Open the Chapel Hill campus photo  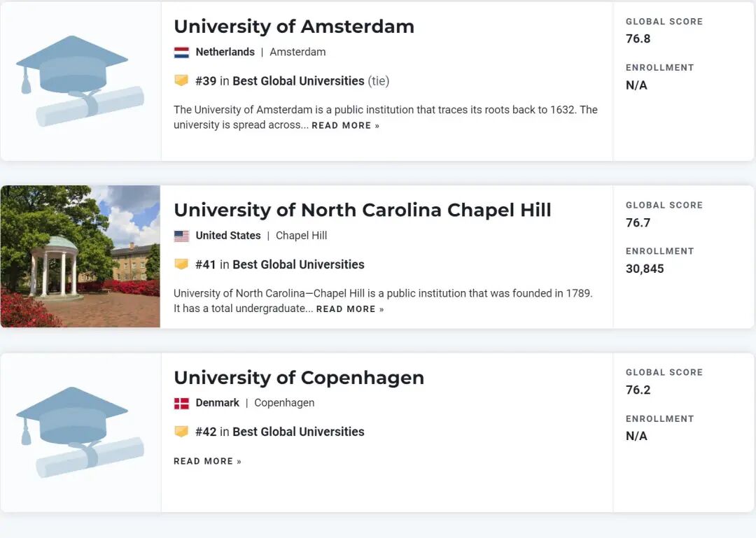(x=80, y=257)
